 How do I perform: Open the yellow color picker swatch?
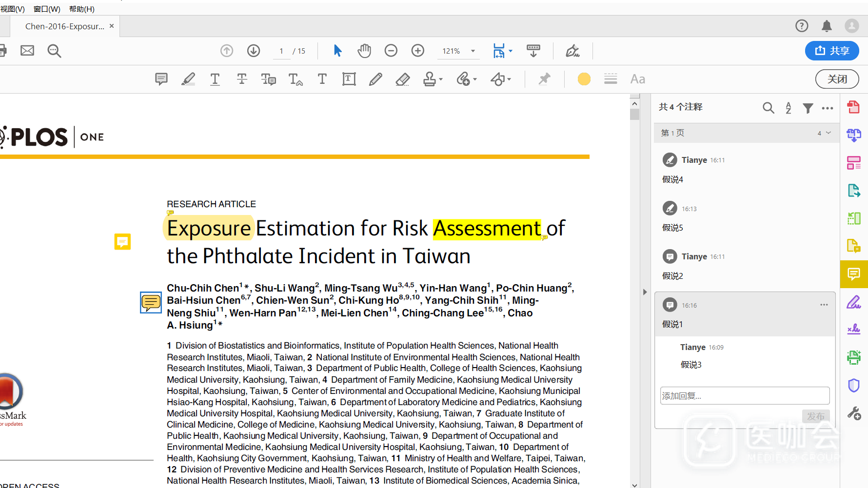584,79
